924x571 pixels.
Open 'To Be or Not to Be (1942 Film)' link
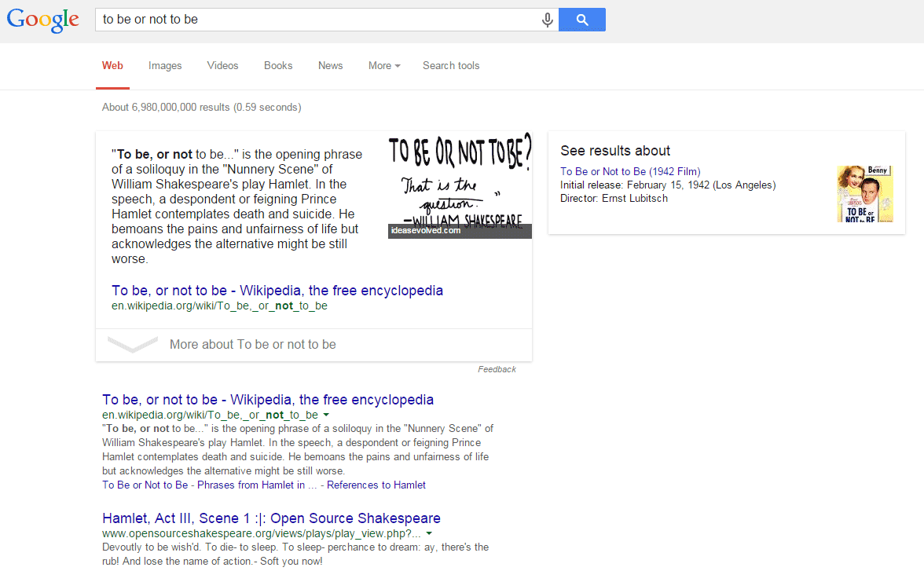(630, 171)
